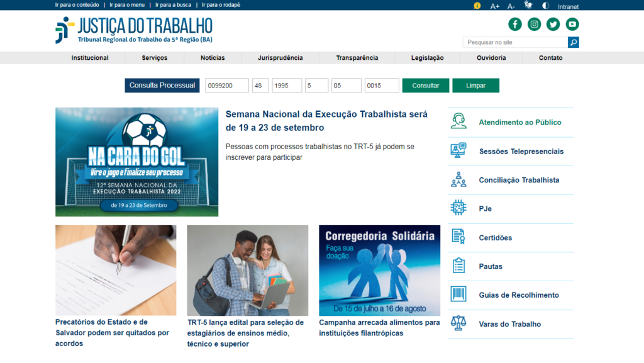
Task: Click the yellow information bubble icon
Action: pos(477,6)
